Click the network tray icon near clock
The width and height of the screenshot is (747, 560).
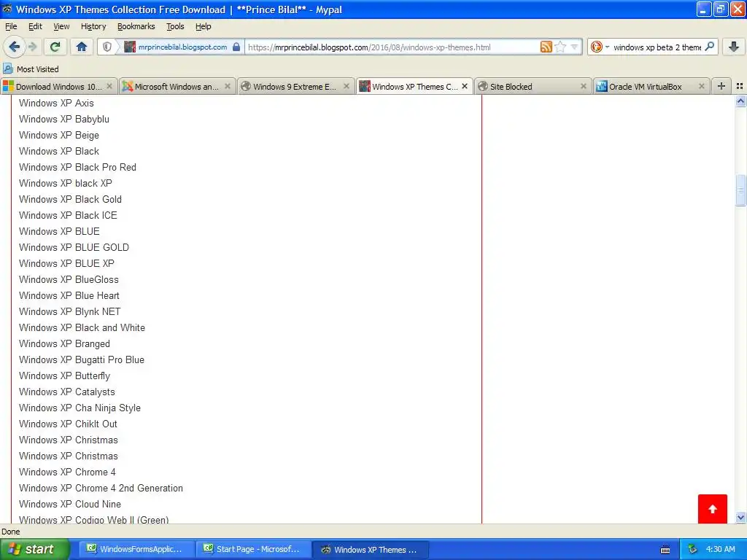[x=693, y=550]
